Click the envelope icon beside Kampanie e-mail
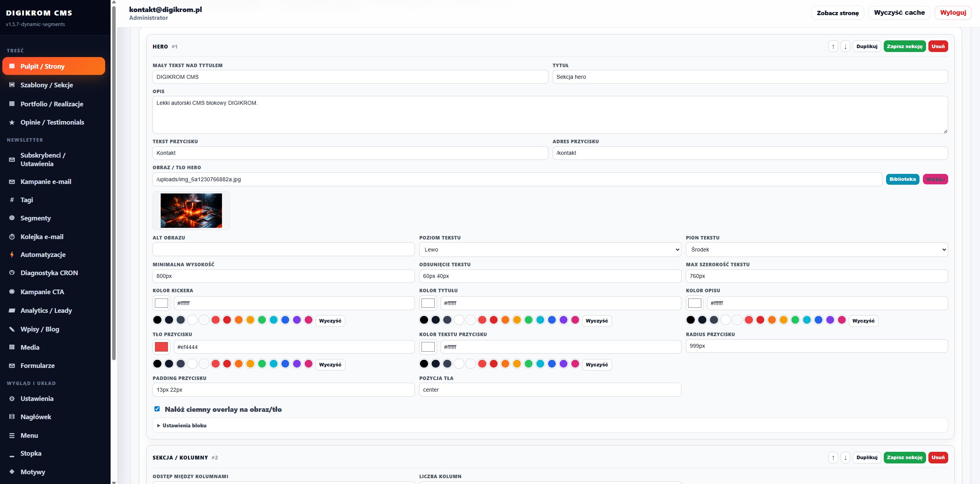Image resolution: width=980 pixels, height=484 pixels. [x=12, y=182]
